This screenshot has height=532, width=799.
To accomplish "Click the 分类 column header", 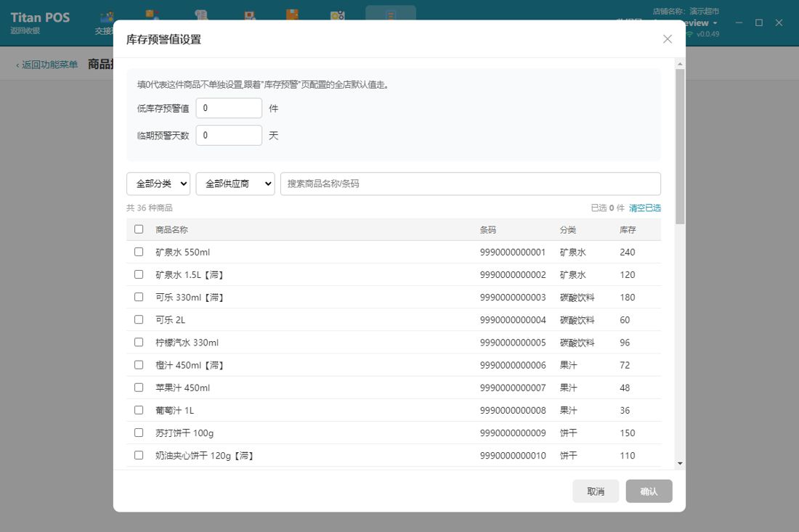I will [x=568, y=229].
